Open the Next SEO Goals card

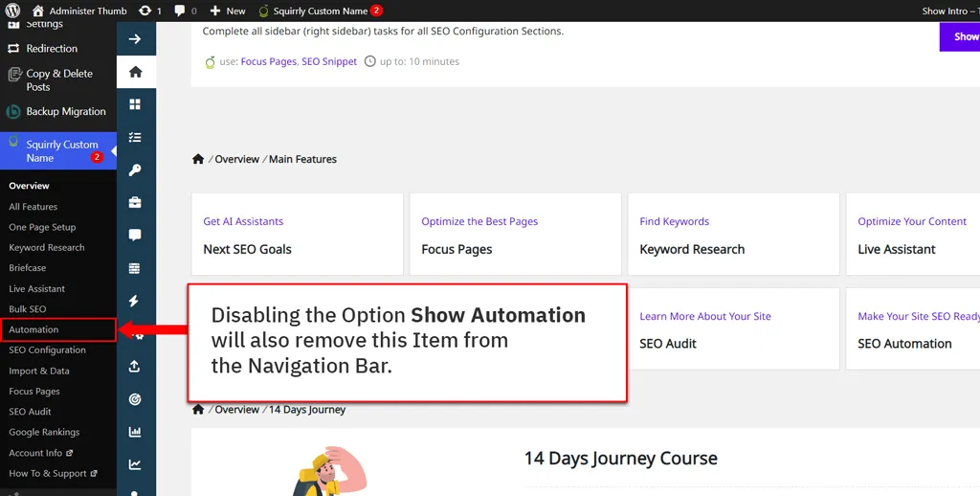(x=298, y=234)
